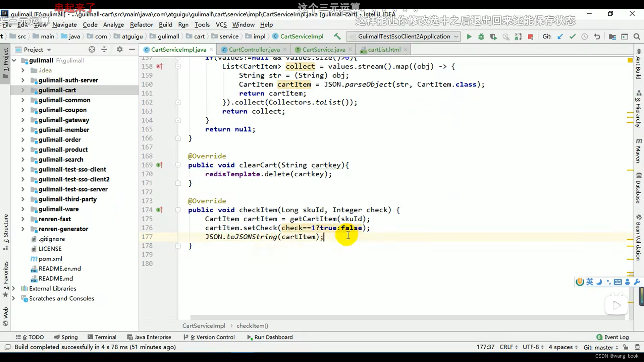
Task: Expand the gulimall-common module
Action: coord(22,100)
